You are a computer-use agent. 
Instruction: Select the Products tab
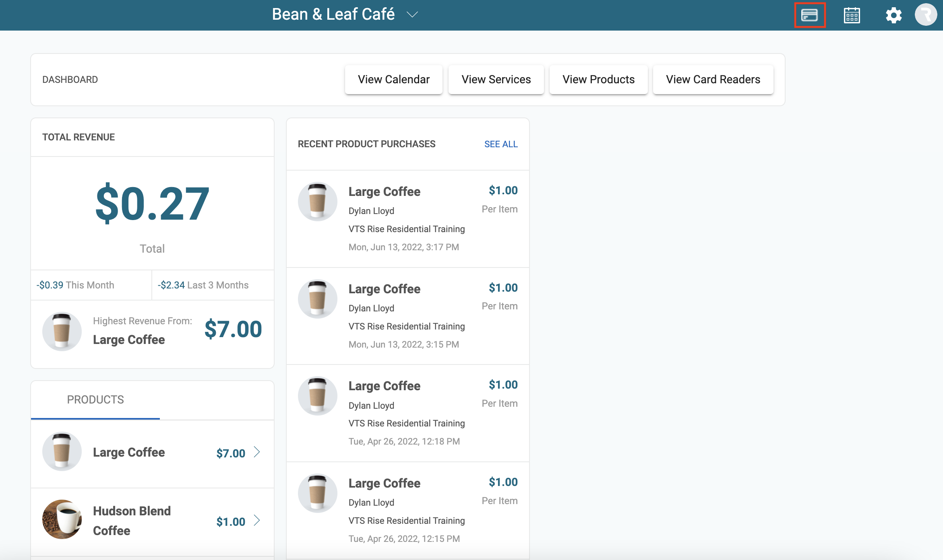[x=95, y=399]
